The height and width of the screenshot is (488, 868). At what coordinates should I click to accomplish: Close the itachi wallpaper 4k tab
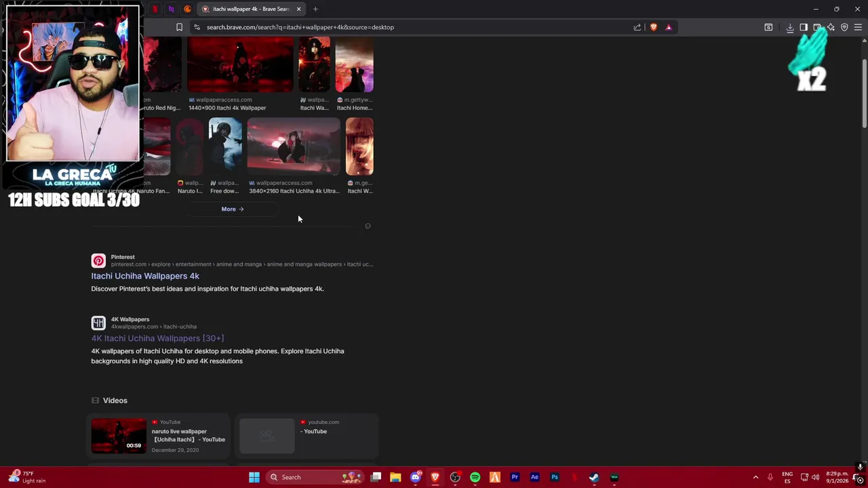(x=298, y=9)
